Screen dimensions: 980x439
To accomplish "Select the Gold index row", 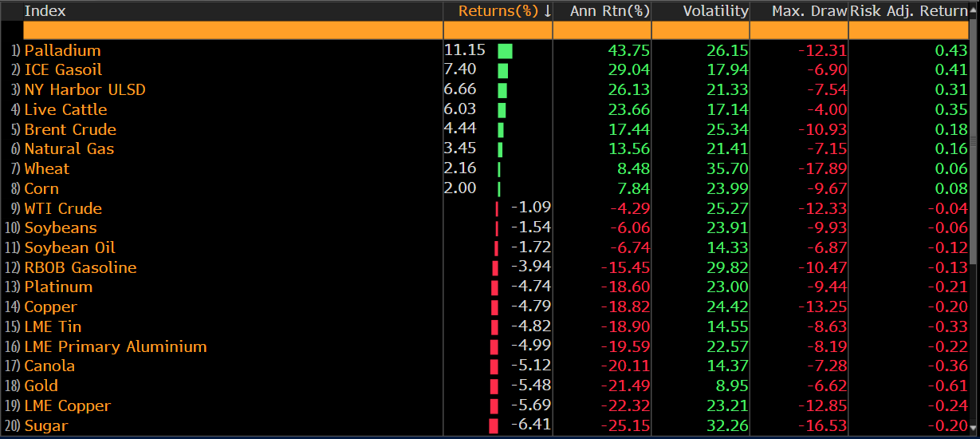I will (485, 386).
